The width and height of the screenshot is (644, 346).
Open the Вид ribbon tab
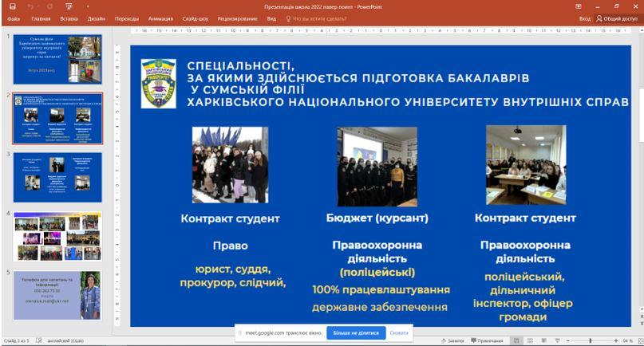271,18
